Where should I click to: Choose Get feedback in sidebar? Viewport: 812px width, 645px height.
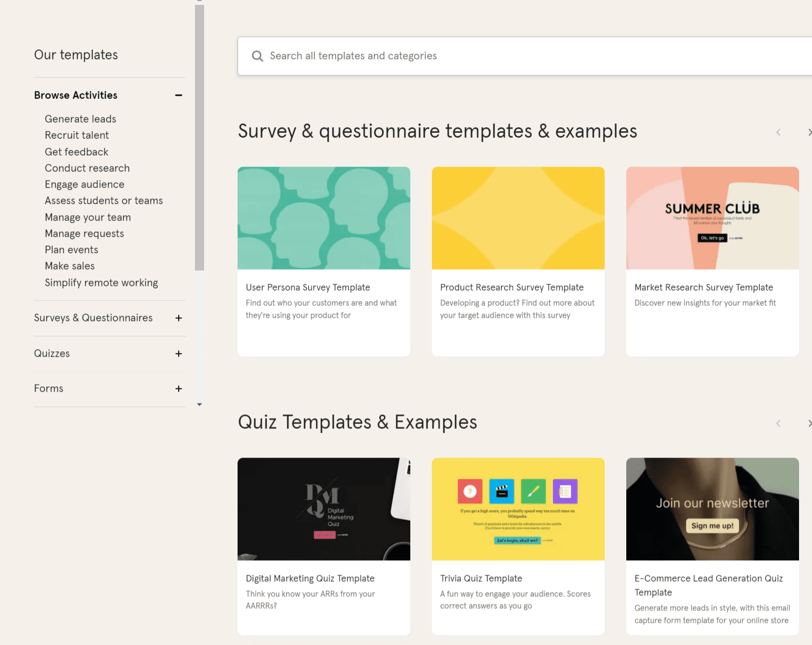coord(76,152)
